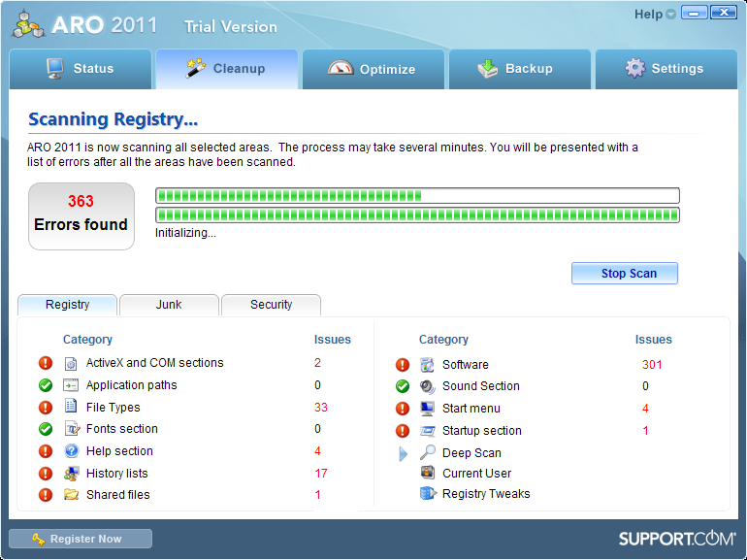Click the 'Deep Scan' row label
The width and height of the screenshot is (747, 560).
click(471, 453)
